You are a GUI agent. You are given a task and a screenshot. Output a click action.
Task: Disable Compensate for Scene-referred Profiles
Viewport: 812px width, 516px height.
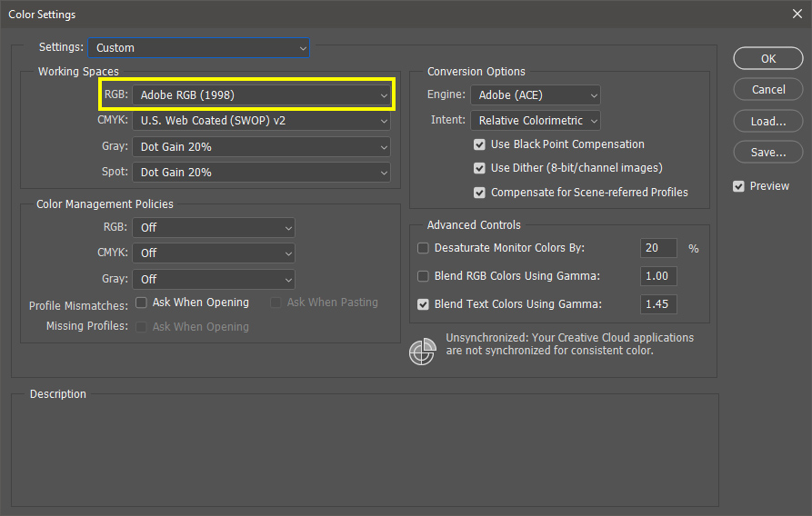tap(479, 193)
